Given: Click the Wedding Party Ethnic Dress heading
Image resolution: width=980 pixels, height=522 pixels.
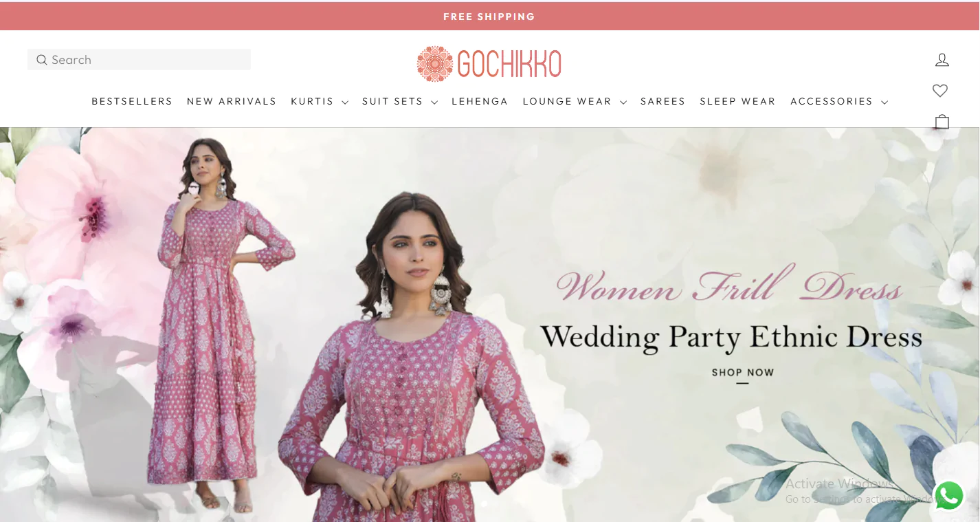Looking at the screenshot, I should [731, 338].
